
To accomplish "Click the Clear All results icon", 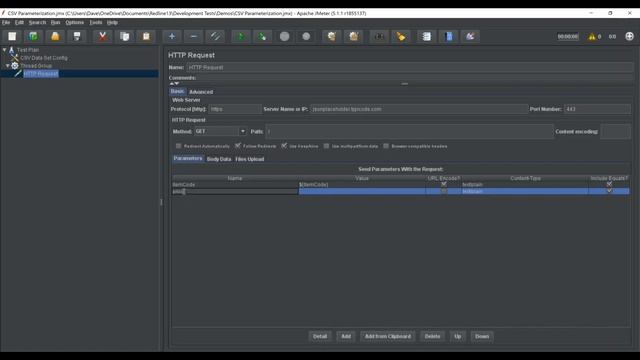I will [353, 36].
